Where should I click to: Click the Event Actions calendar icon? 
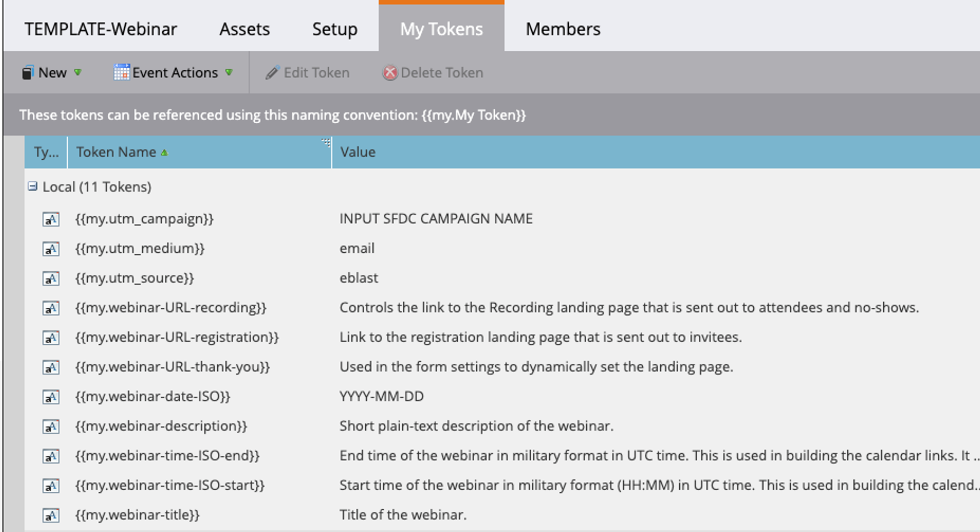point(121,72)
